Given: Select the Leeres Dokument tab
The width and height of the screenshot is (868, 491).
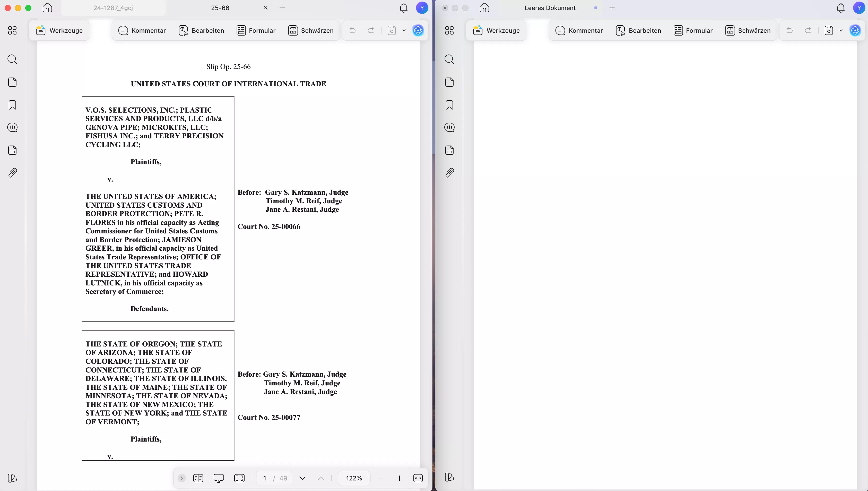Looking at the screenshot, I should [550, 8].
